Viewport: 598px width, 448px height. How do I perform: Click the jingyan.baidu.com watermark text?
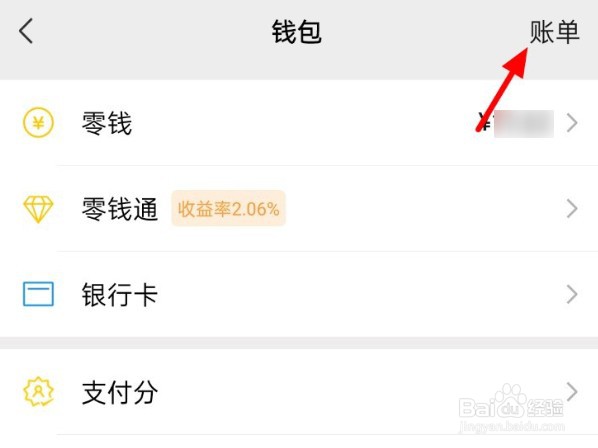(511, 427)
